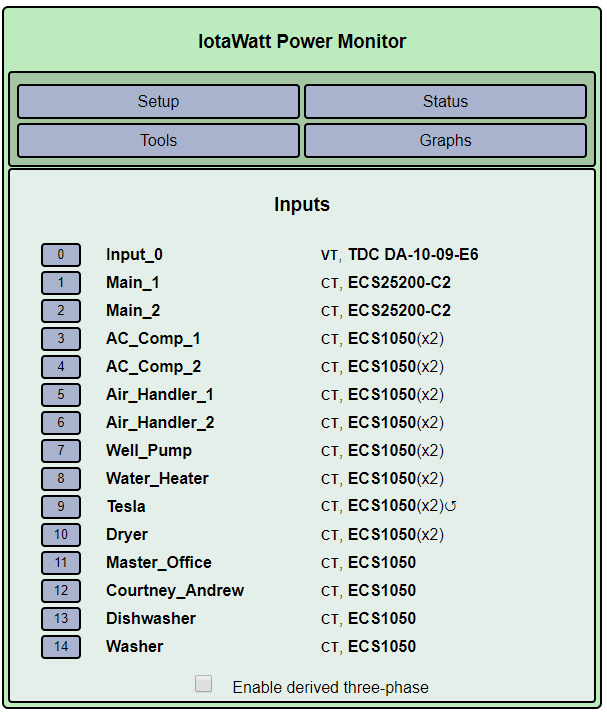The height and width of the screenshot is (715, 607).
Task: Select the AC_Comp_2 name text
Action: tap(153, 367)
